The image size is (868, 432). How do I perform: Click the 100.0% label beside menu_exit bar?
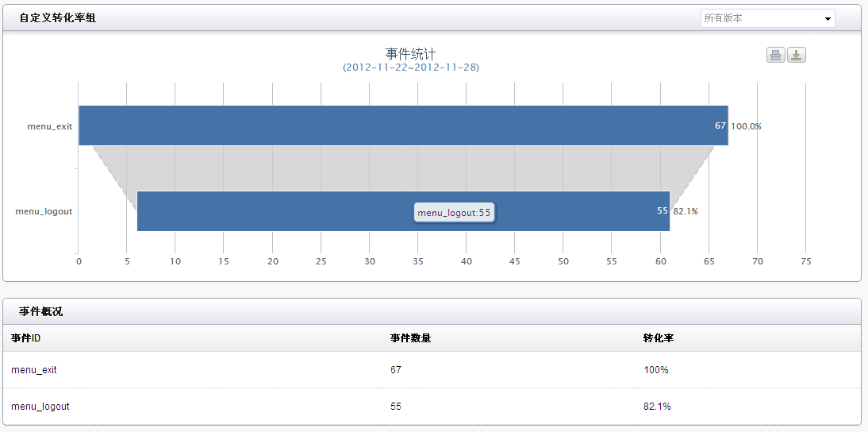click(x=746, y=126)
